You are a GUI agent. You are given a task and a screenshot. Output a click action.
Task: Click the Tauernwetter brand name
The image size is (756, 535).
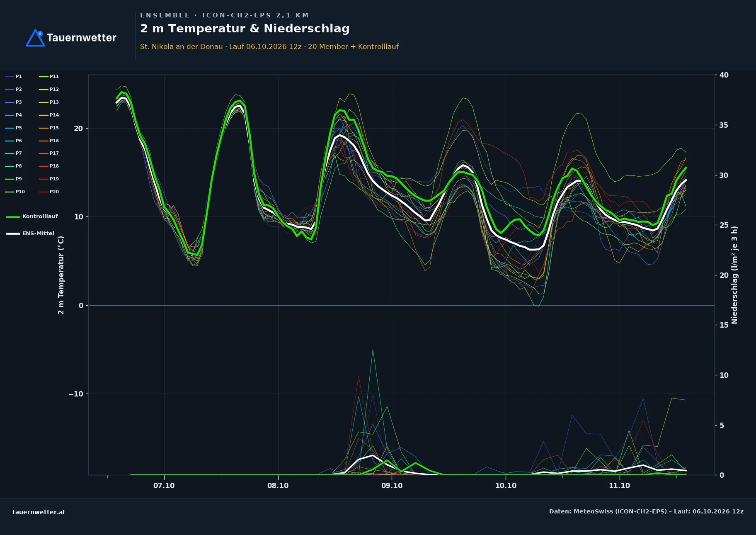tap(82, 38)
